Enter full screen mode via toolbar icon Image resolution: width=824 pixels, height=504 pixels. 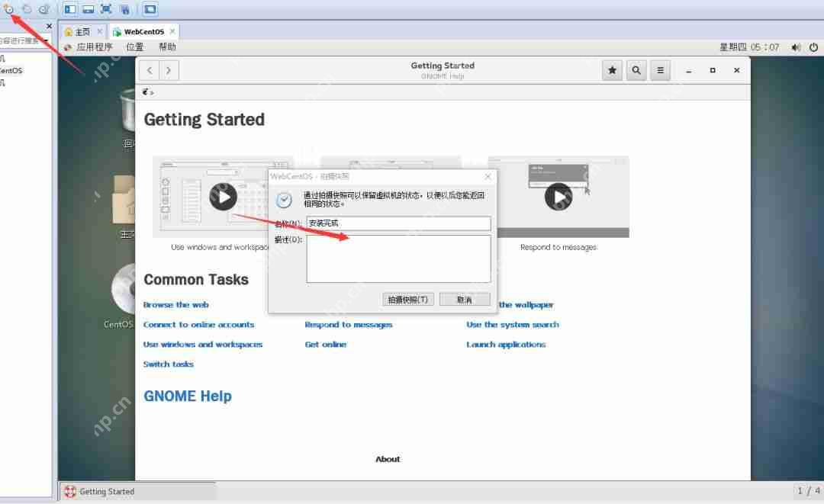pyautogui.click(x=106, y=9)
